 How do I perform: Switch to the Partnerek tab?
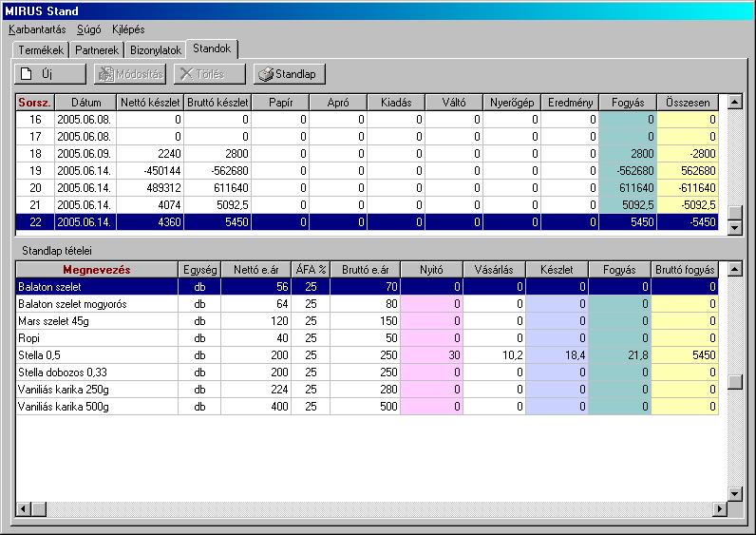click(97, 49)
